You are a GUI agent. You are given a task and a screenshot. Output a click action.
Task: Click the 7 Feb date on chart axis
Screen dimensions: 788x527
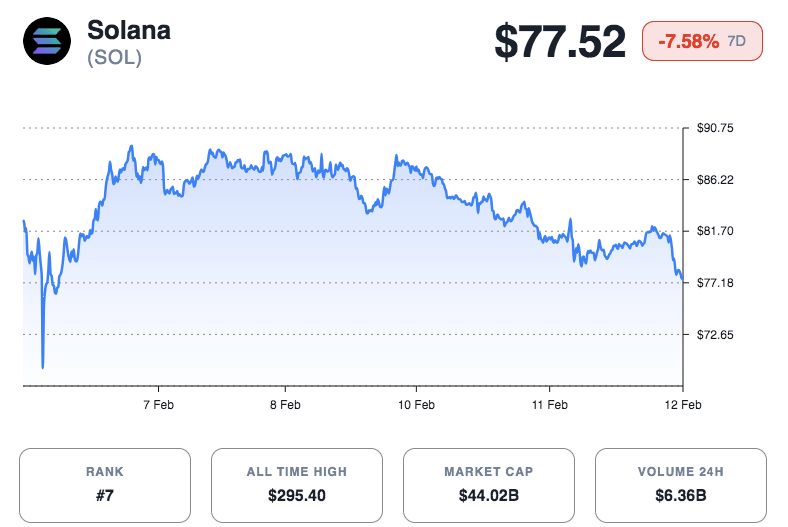tap(159, 405)
